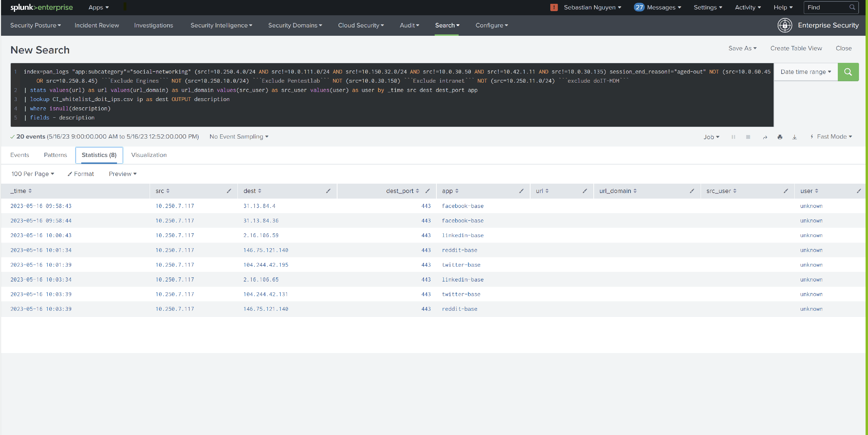Edit format of the url column

[x=585, y=191]
